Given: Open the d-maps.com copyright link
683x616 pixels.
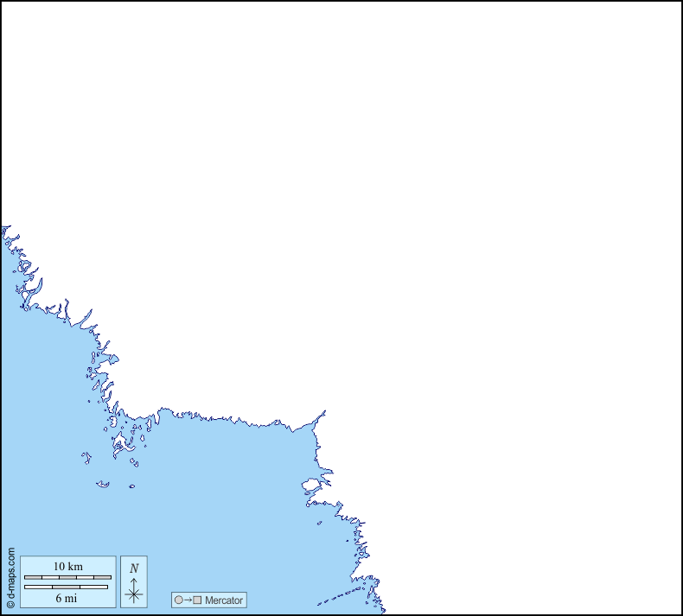Looking at the screenshot, I should [x=10, y=579].
